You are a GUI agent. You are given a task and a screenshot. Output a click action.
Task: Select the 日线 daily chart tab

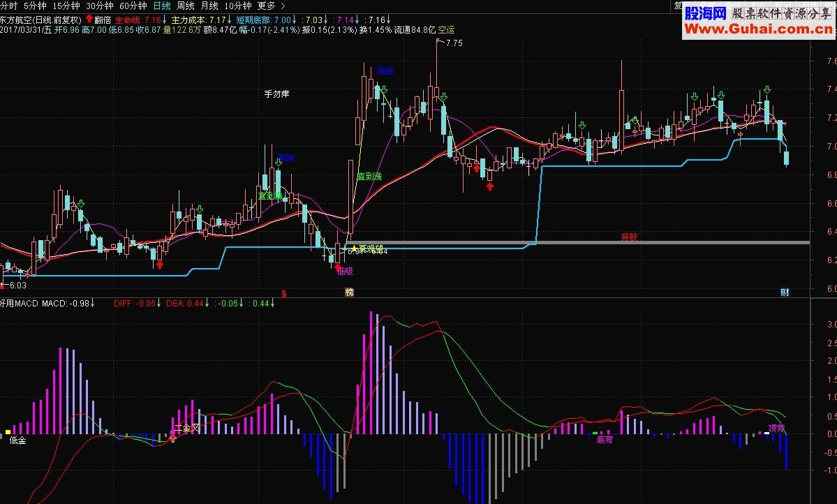[162, 6]
